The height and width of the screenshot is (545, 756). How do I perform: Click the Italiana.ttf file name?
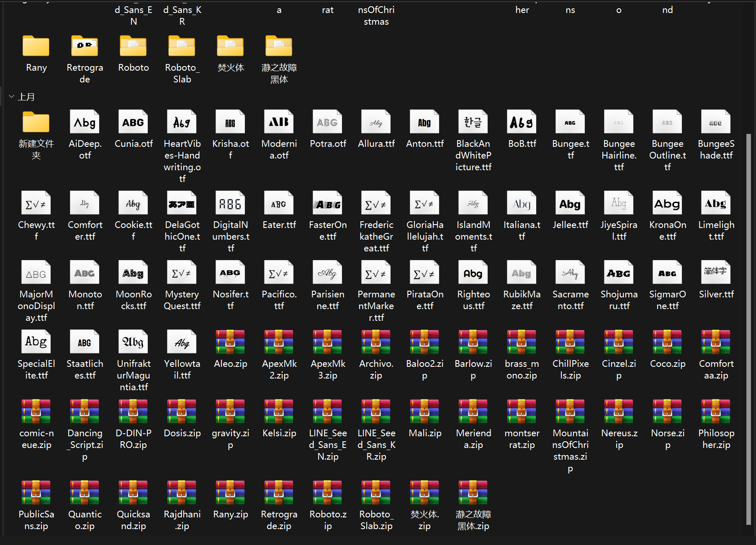(522, 230)
